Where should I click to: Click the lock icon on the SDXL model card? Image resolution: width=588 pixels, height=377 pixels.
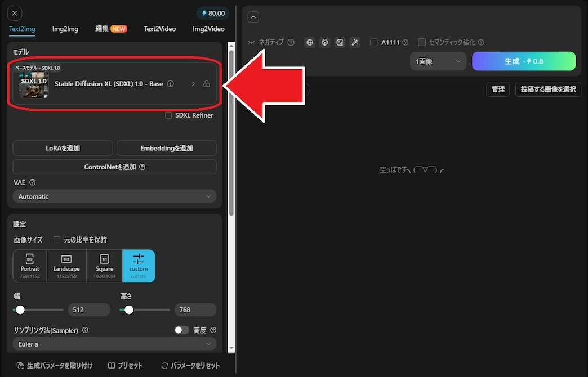(x=206, y=83)
